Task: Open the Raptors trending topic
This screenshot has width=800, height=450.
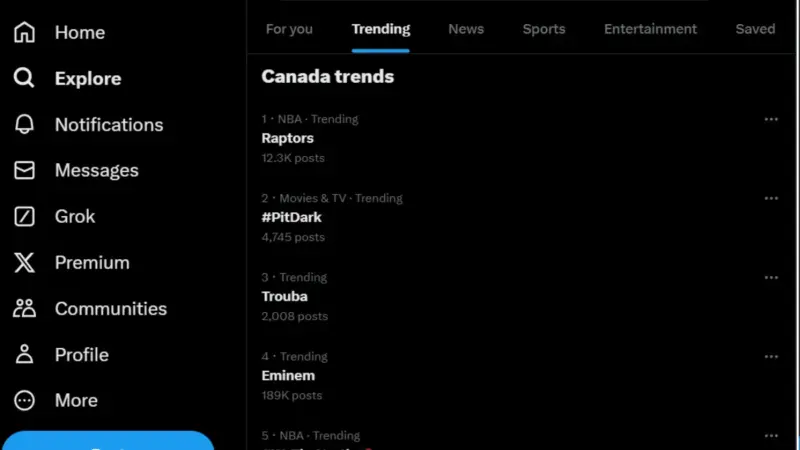Action: pos(288,138)
